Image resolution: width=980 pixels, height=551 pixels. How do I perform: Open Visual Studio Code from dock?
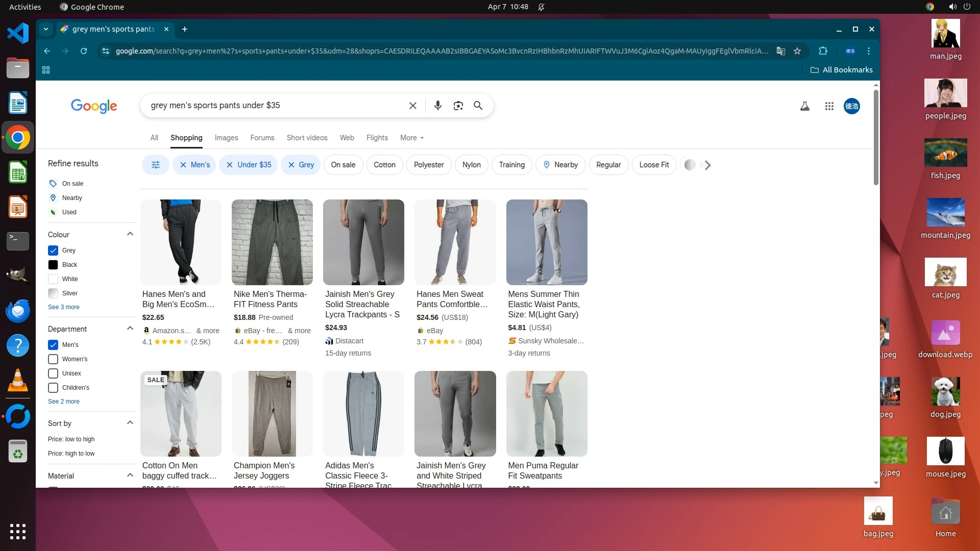(x=18, y=33)
